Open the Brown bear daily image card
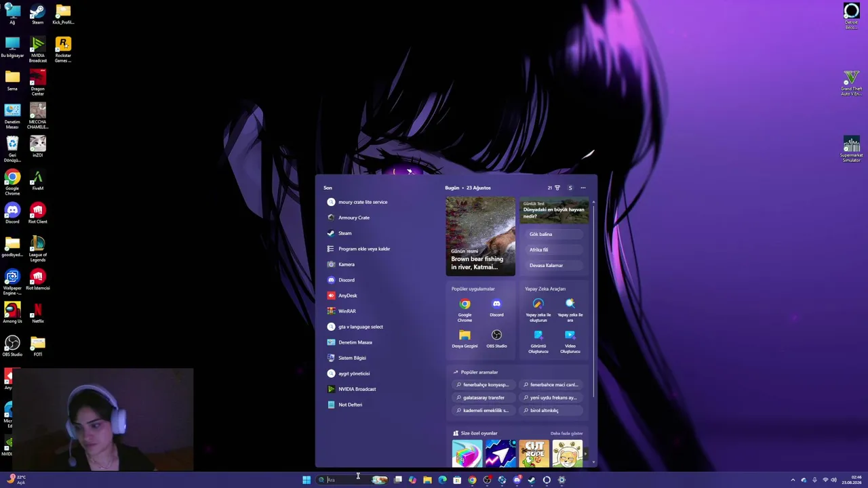 pos(480,236)
